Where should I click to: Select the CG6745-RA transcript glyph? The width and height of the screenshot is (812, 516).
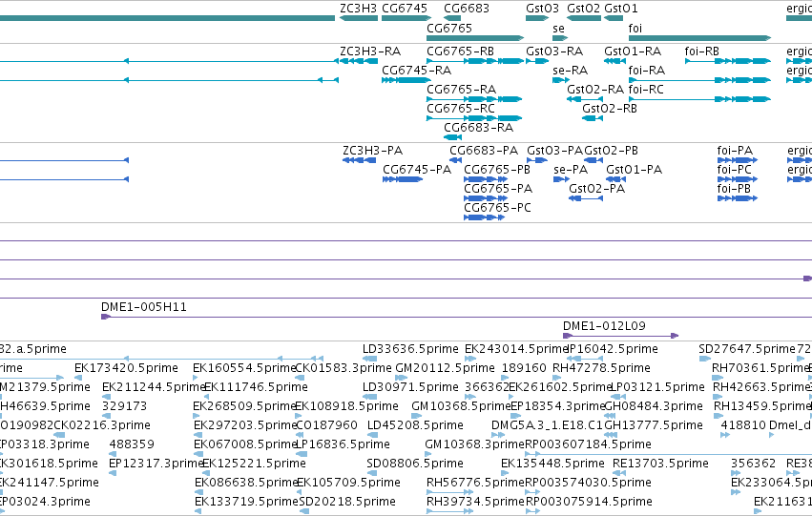click(406, 80)
